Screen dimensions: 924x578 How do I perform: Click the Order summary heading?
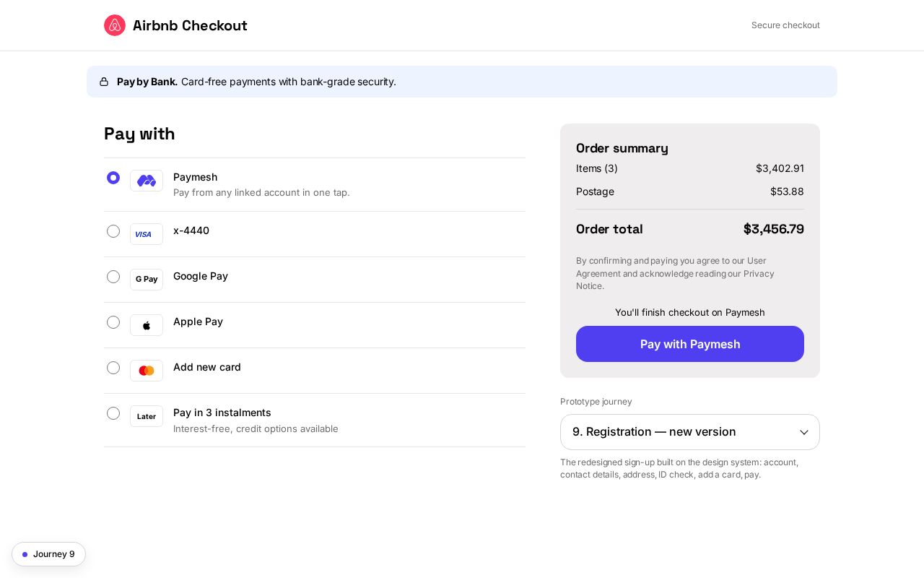622,148
